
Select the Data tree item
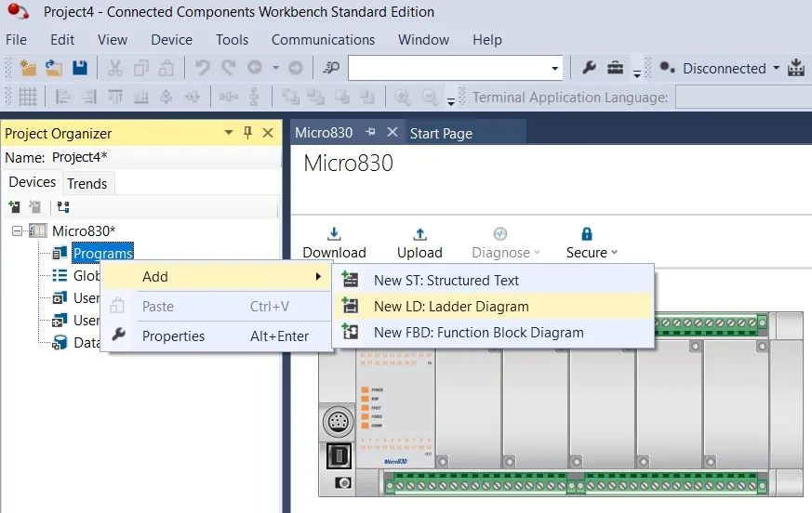(87, 343)
